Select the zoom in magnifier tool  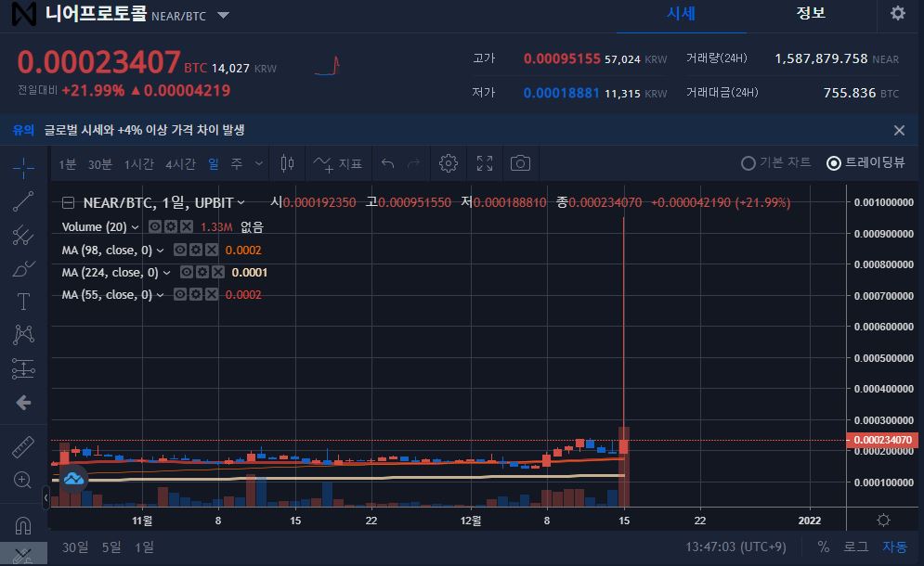23,480
